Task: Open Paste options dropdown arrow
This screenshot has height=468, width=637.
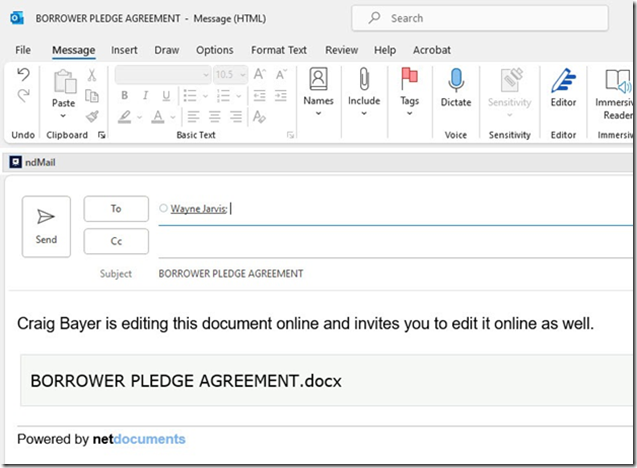Action: (x=63, y=116)
